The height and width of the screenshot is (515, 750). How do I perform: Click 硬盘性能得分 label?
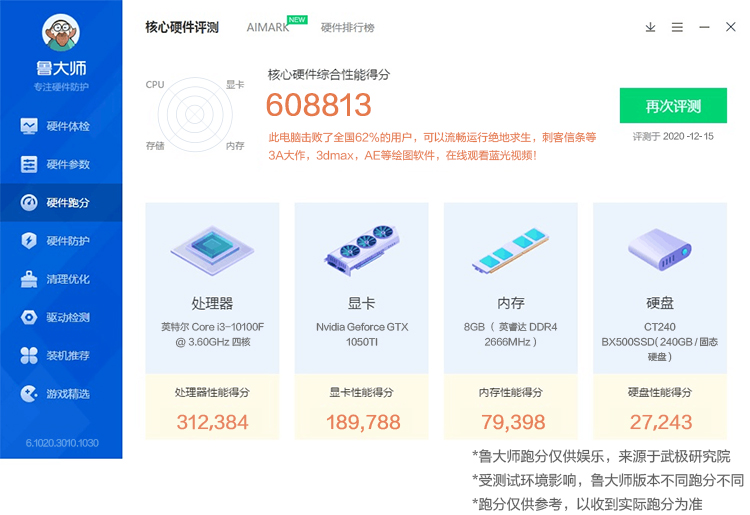coord(660,393)
